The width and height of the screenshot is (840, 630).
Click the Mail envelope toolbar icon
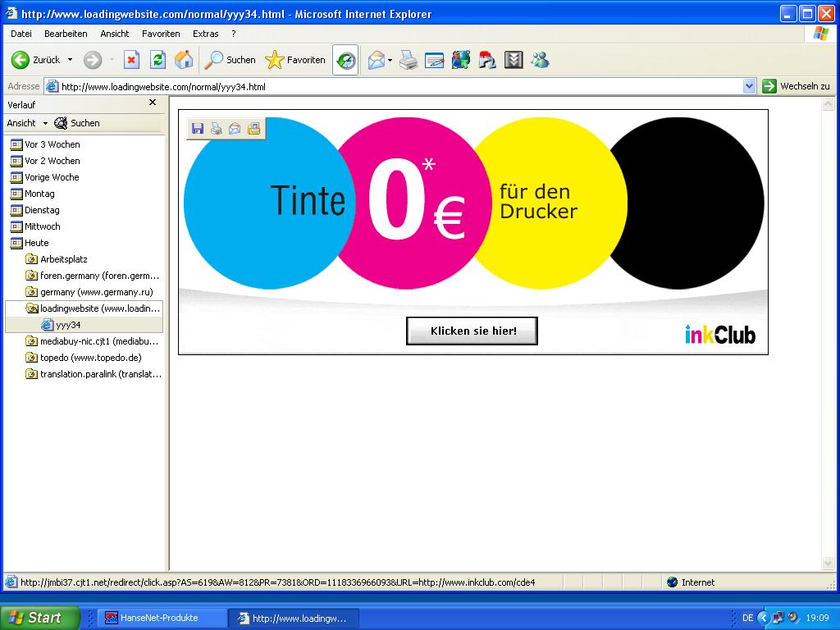coord(377,60)
